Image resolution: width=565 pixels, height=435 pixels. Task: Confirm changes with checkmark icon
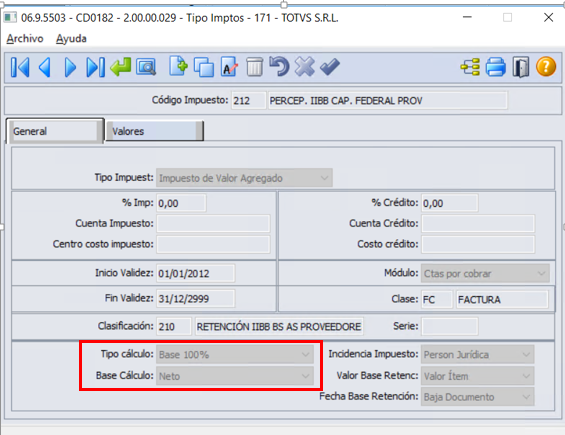click(x=330, y=67)
